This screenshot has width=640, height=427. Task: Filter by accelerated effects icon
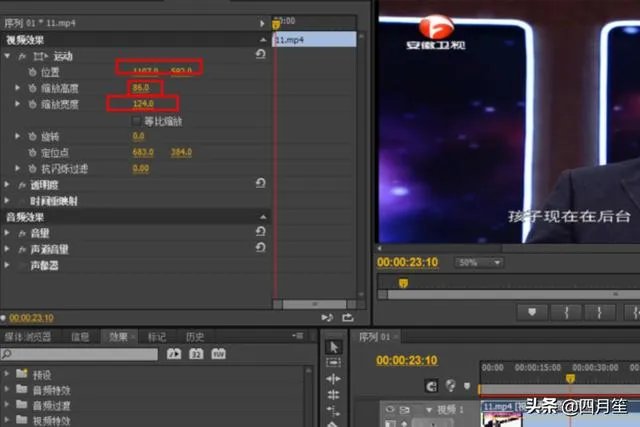[174, 354]
